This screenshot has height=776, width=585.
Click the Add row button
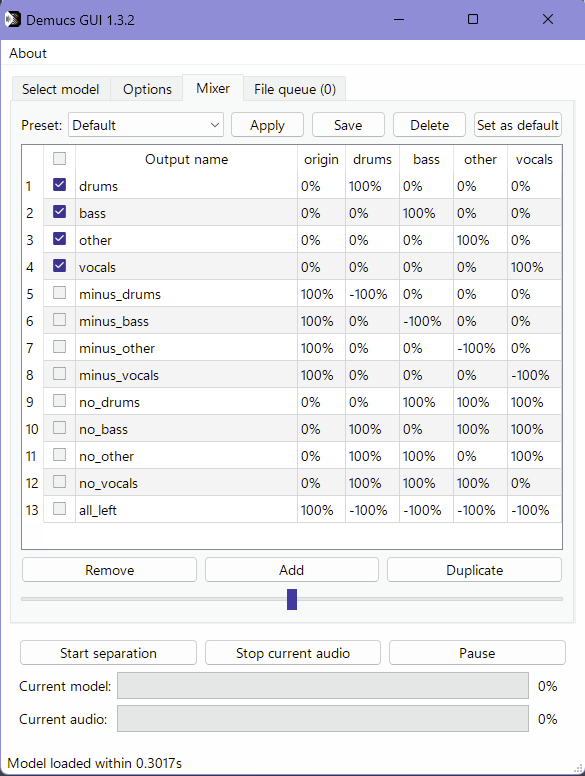click(292, 570)
